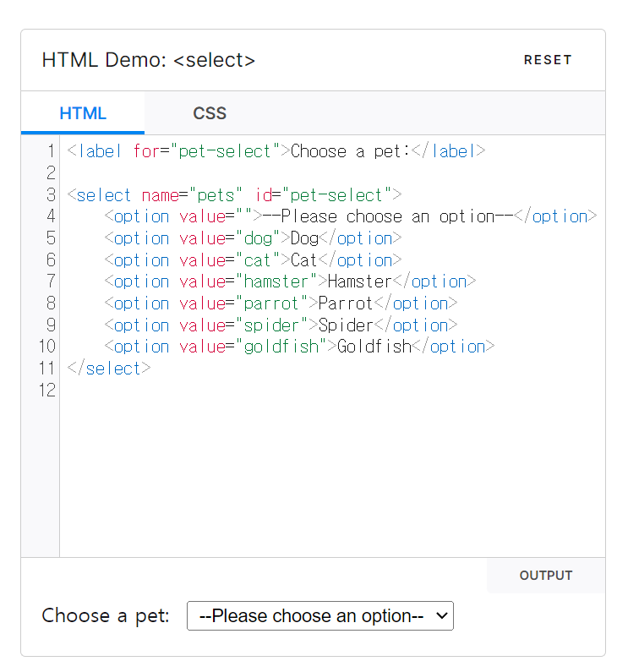The image size is (617, 672).
Task: Click the RESET button
Action: [548, 60]
